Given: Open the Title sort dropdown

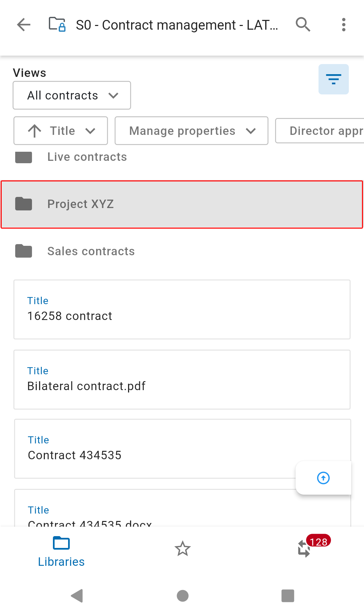Looking at the screenshot, I should [x=61, y=131].
